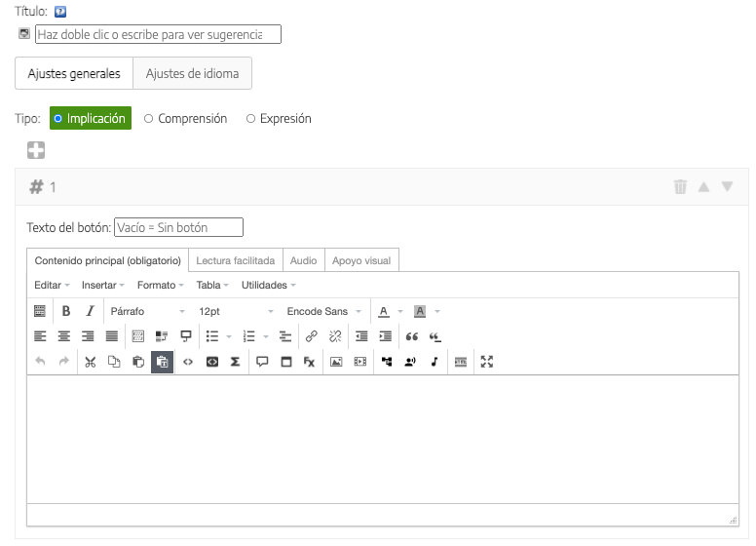Select the Expresión type option
This screenshot has width=756, height=546.
pyautogui.click(x=279, y=119)
